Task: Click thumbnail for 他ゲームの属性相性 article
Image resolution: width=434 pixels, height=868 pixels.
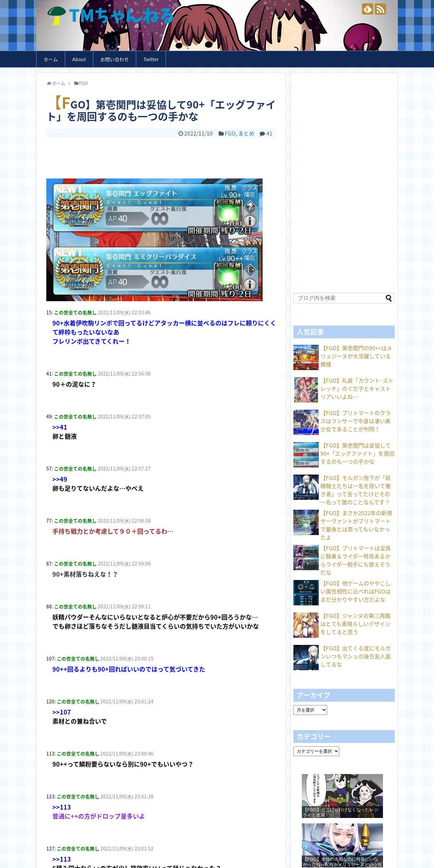Action: click(306, 593)
